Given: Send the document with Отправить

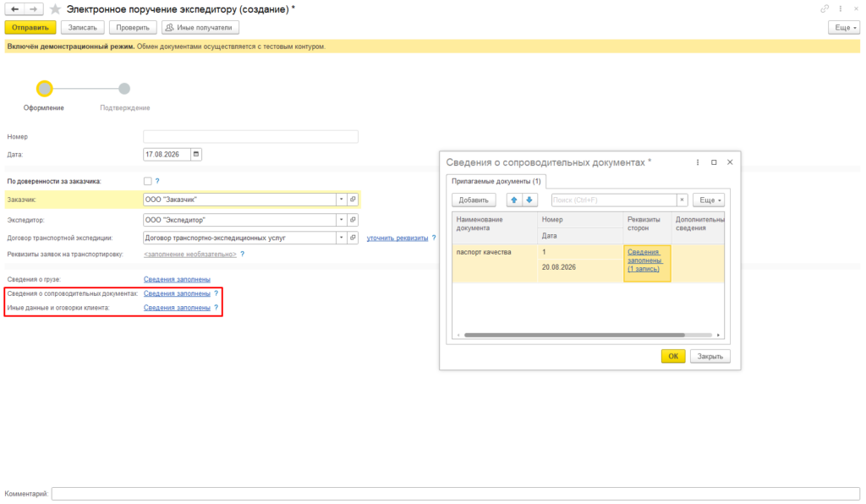Looking at the screenshot, I should coord(30,28).
